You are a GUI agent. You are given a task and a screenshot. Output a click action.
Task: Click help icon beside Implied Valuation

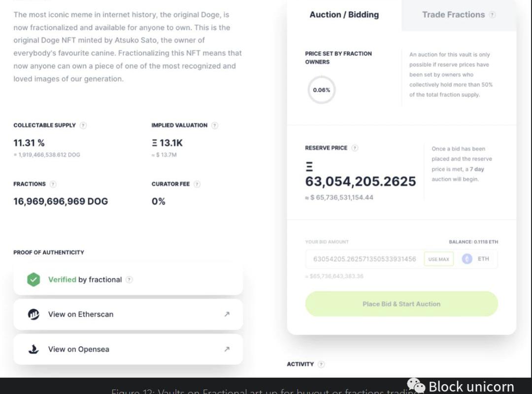215,125
